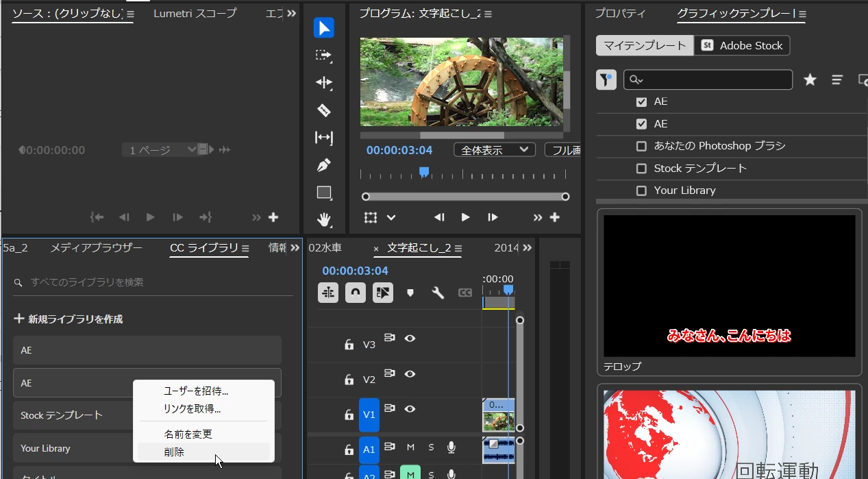Viewport: 868px width, 479px height.
Task: Check the Your Library checkbox
Action: coord(641,191)
